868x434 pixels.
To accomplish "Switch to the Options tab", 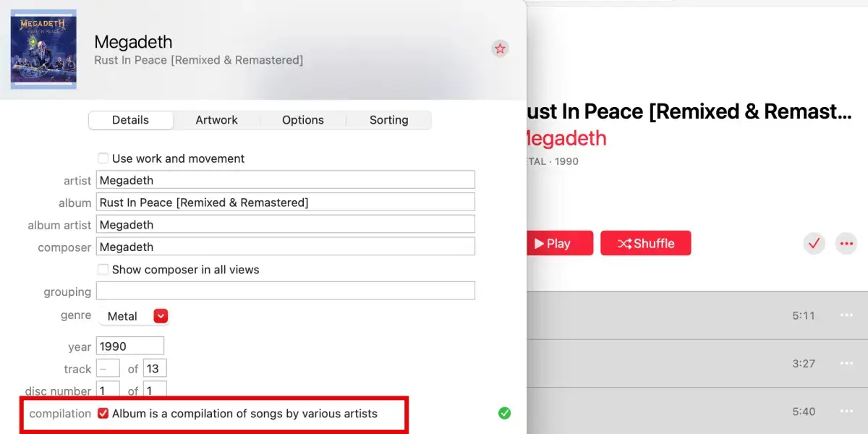I will (303, 120).
